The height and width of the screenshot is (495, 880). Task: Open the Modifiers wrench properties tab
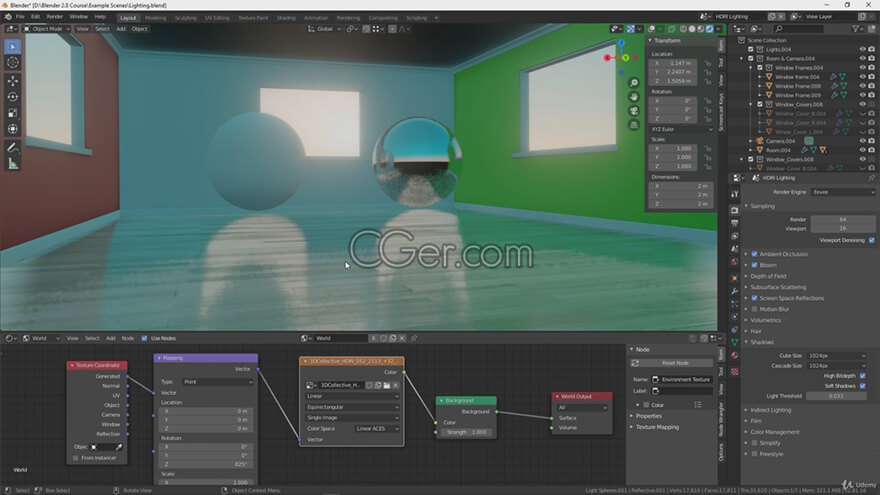(735, 291)
